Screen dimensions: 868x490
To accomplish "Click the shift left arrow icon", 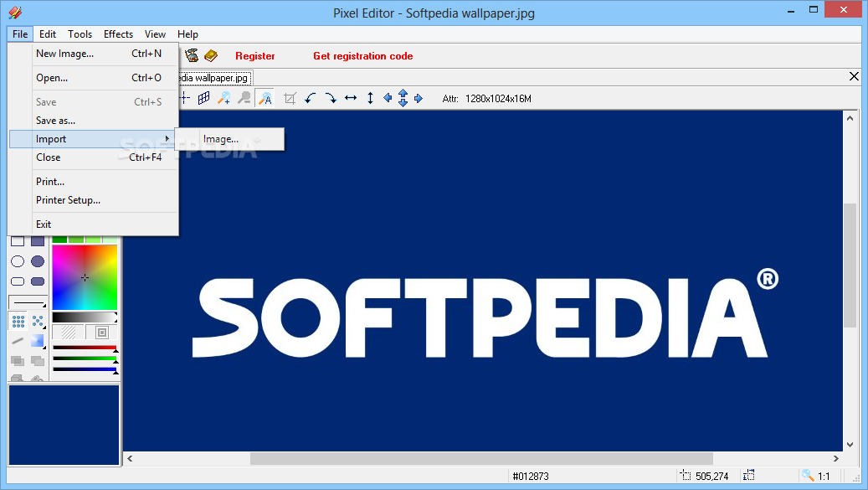I will tap(388, 98).
